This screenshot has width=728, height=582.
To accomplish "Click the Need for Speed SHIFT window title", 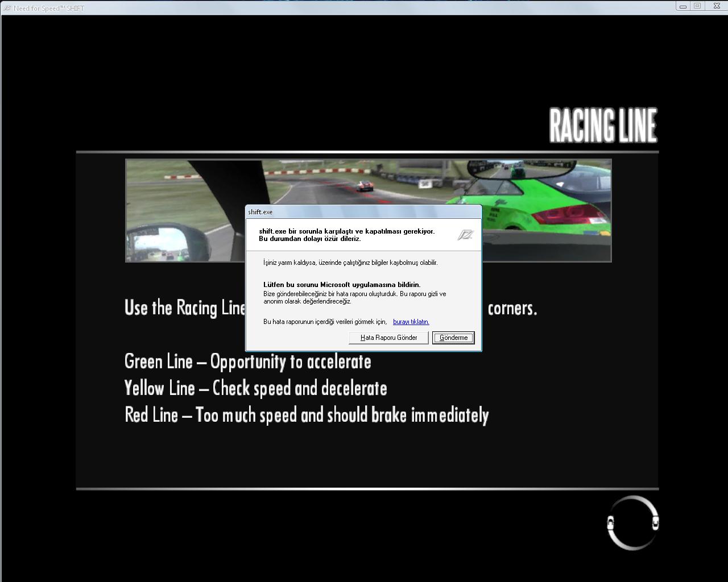I will pos(48,8).
